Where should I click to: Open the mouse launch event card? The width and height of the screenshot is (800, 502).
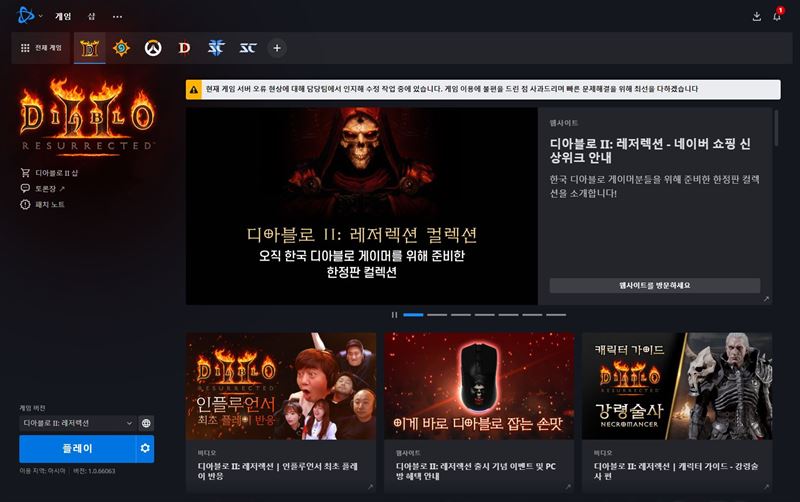(479, 412)
